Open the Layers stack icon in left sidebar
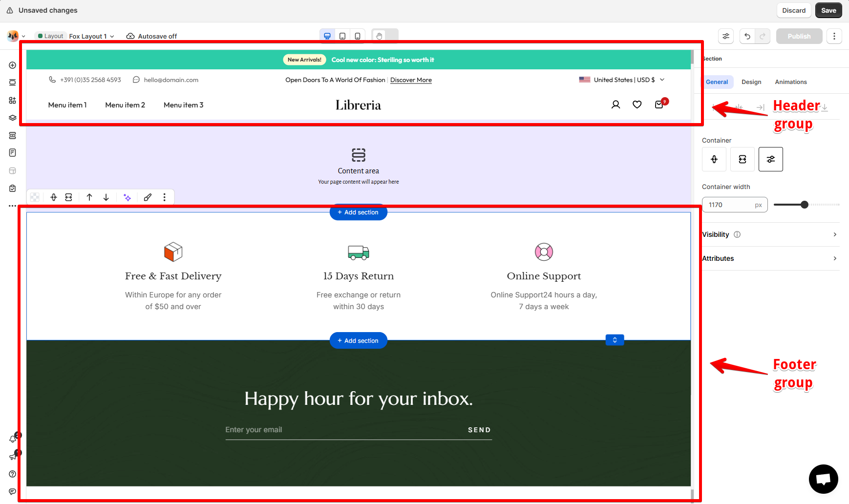This screenshot has height=504, width=849. pos(13,118)
